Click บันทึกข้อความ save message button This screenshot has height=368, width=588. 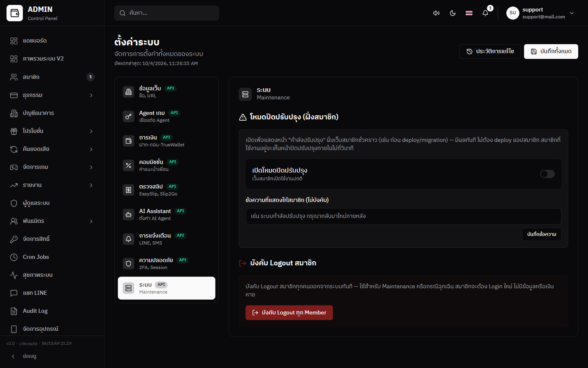541,234
